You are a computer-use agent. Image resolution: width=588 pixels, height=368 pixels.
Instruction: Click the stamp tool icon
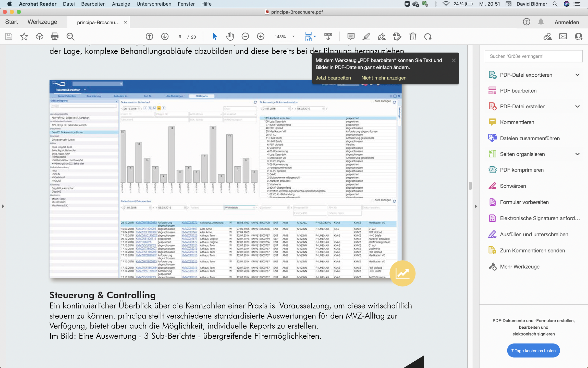tap(397, 37)
